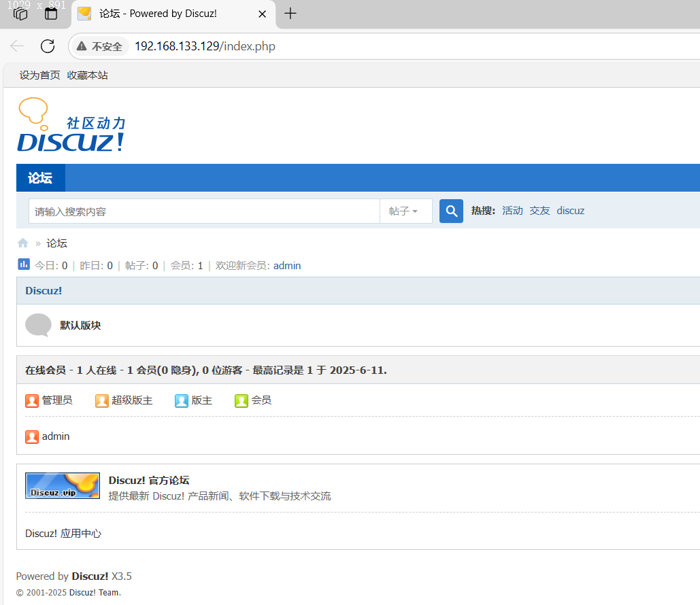Open Discuz! 官方论坛 link
Screen dimensions: 700x605
(149, 480)
